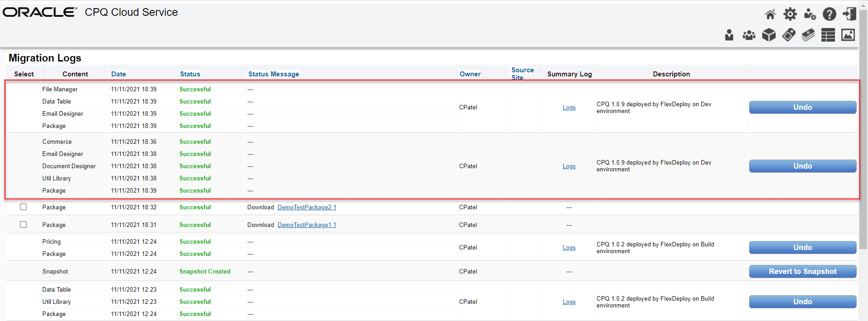The image size is (868, 321).
Task: Click the 'Util Library' cell dated 18:38
Action: pos(57,179)
